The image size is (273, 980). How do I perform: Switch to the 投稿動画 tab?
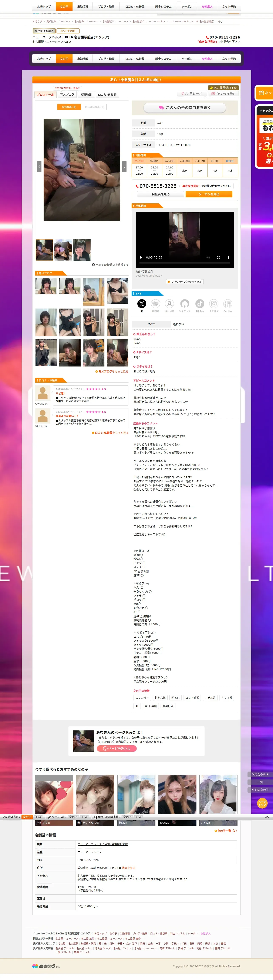[x=86, y=94]
